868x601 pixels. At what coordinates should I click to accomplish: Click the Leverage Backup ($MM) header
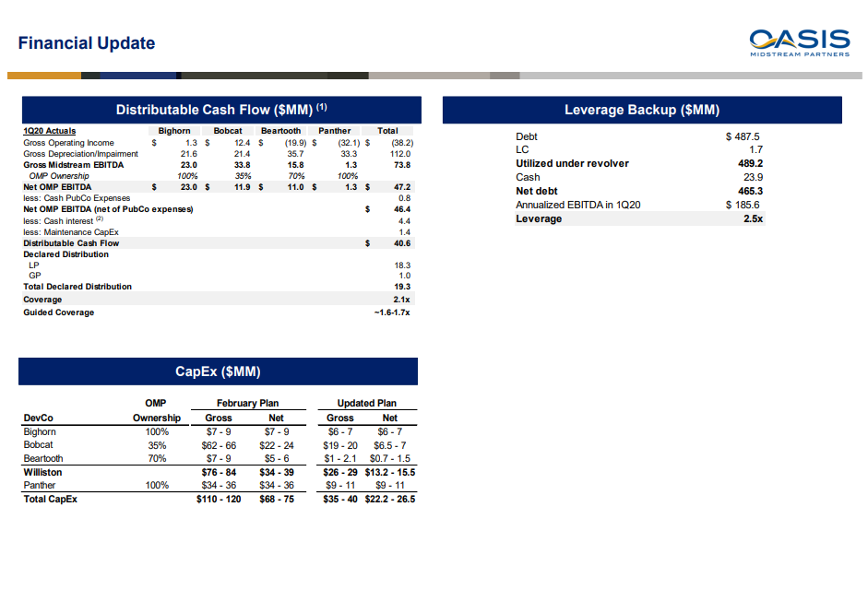point(642,110)
